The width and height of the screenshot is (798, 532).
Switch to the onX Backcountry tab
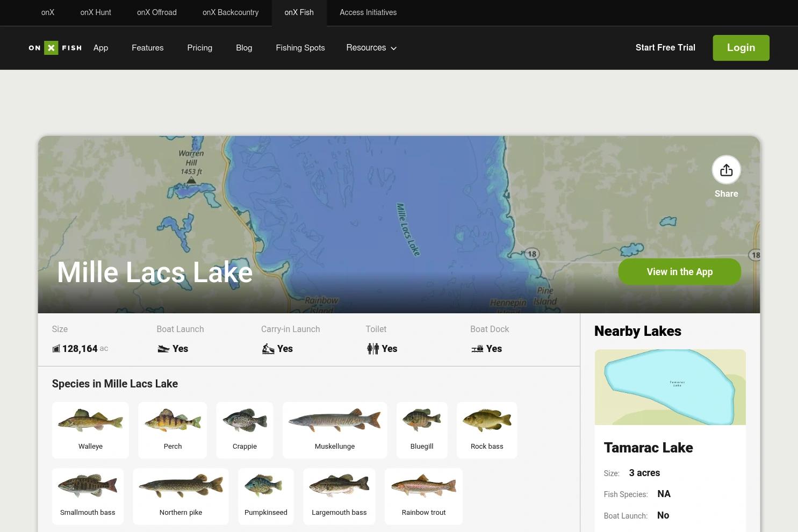pyautogui.click(x=231, y=12)
